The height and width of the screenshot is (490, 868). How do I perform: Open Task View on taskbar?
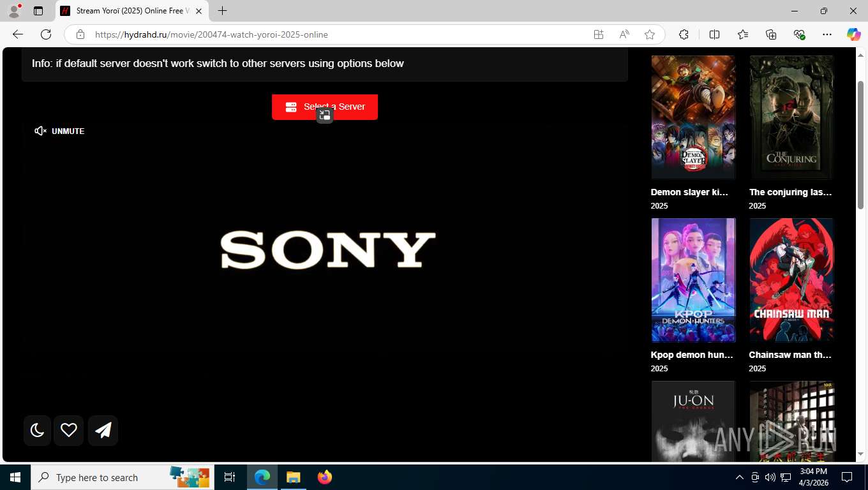point(230,477)
